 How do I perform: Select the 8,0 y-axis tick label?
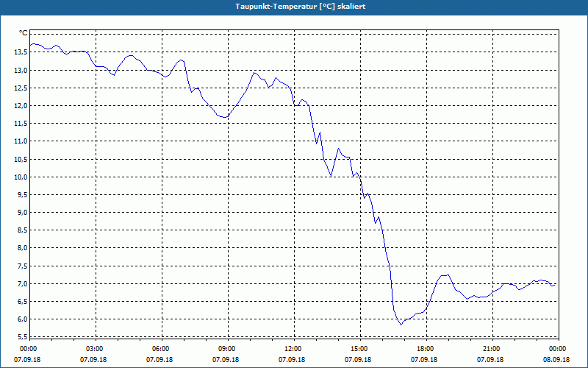(x=22, y=248)
